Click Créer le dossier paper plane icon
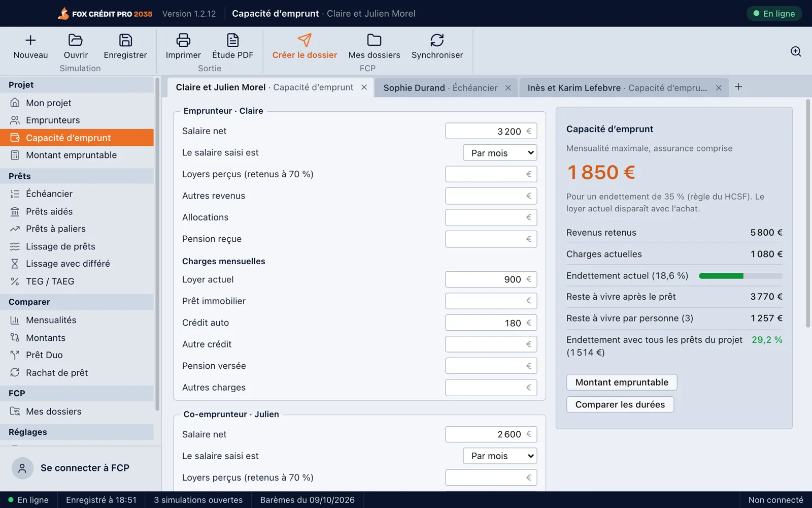Screen dimensions: 812x508 (x=304, y=40)
